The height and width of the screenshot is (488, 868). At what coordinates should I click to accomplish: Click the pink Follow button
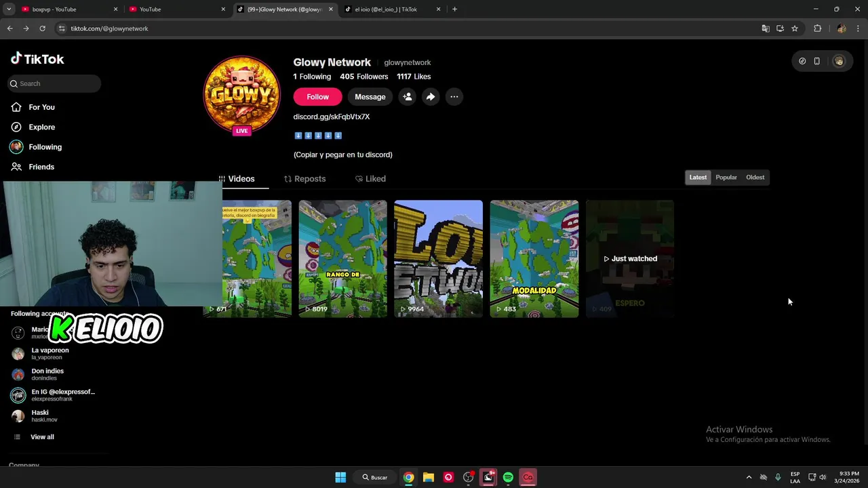(x=317, y=97)
